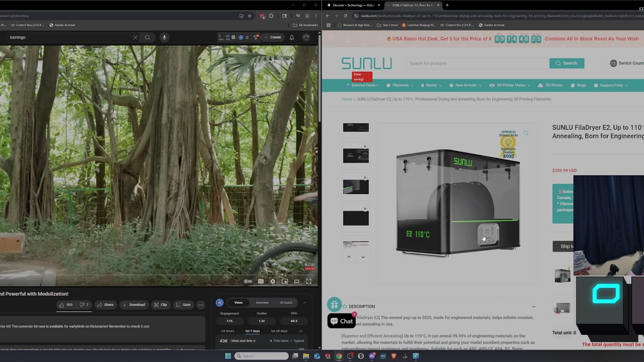The image size is (644, 362).
Task: Switch to the 1st 28 days range
Action: click(279, 331)
